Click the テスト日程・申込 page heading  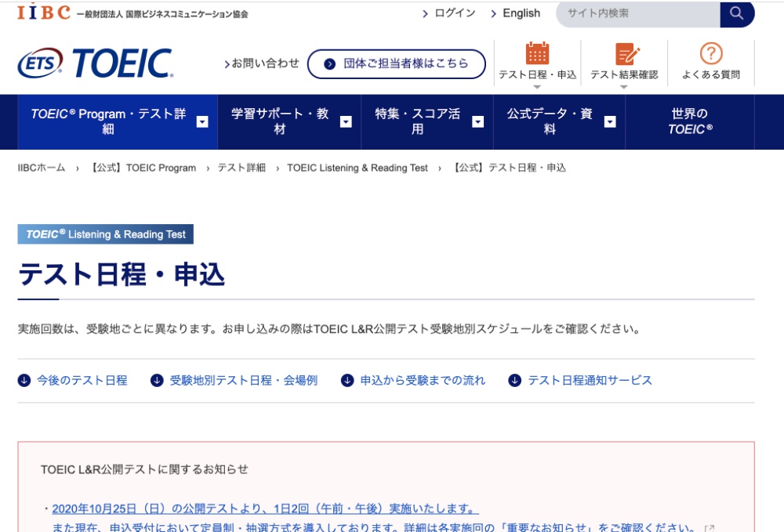122,275
